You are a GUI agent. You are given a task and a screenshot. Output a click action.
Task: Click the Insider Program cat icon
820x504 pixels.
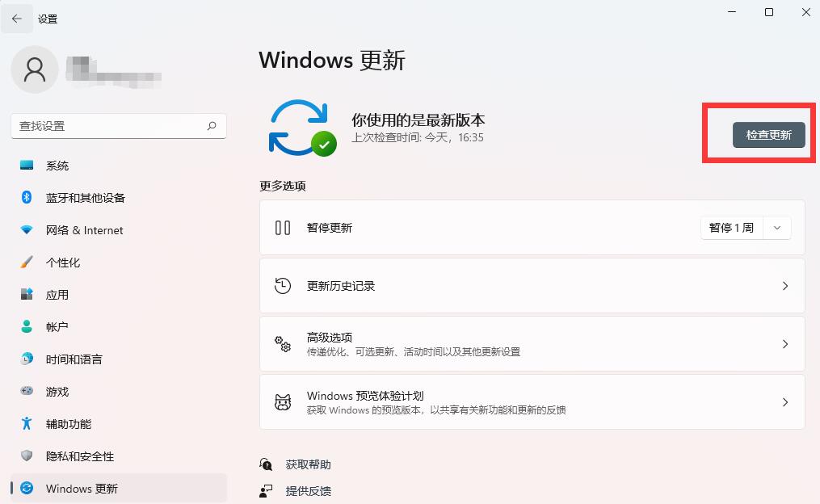283,402
